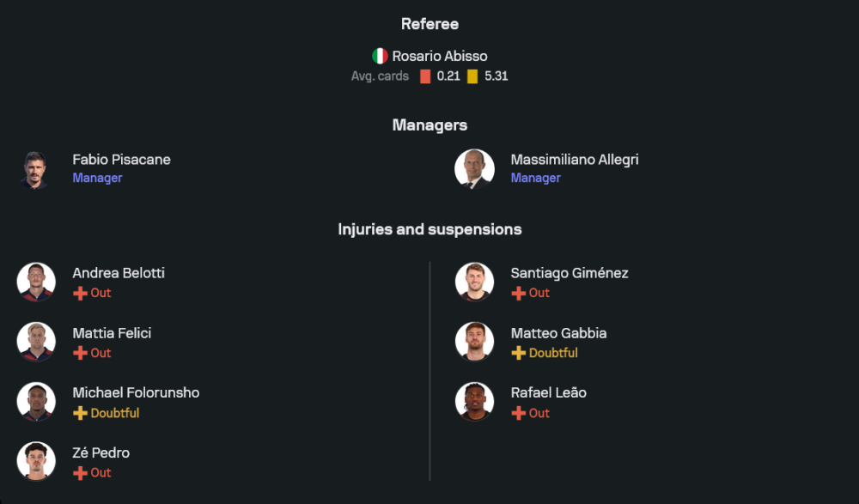The height and width of the screenshot is (504, 859).
Task: Click the Matteo Gabbia name
Action: pos(558,333)
